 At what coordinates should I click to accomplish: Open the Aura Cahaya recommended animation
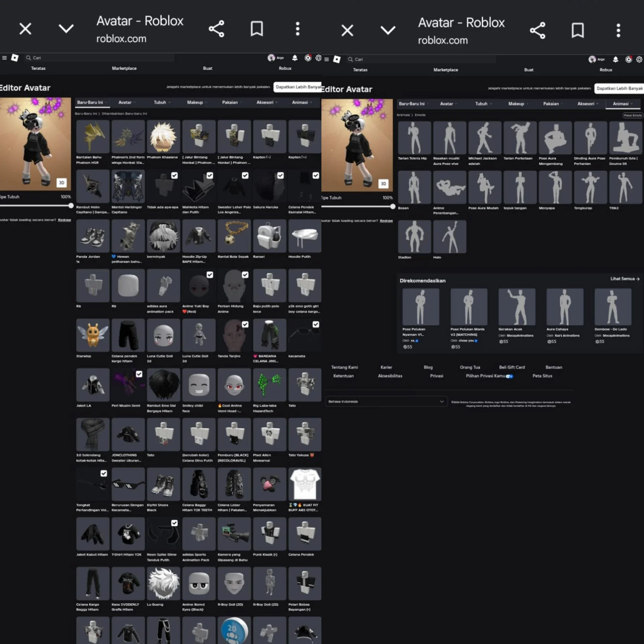[x=565, y=307]
